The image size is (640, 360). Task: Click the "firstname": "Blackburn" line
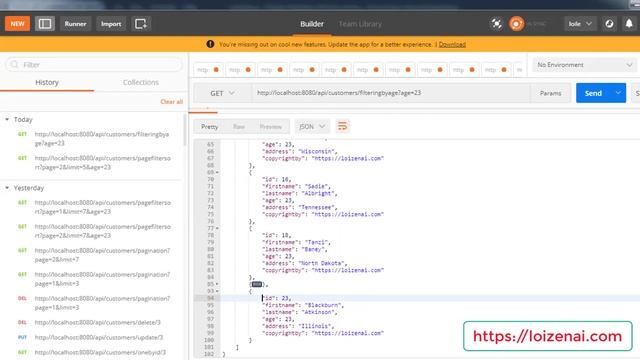pyautogui.click(x=303, y=305)
